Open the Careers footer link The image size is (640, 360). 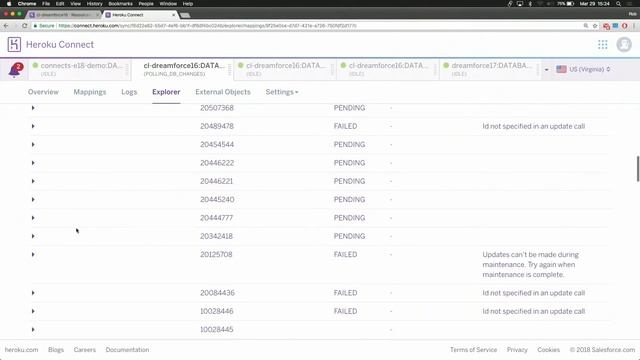pyautogui.click(x=84, y=350)
